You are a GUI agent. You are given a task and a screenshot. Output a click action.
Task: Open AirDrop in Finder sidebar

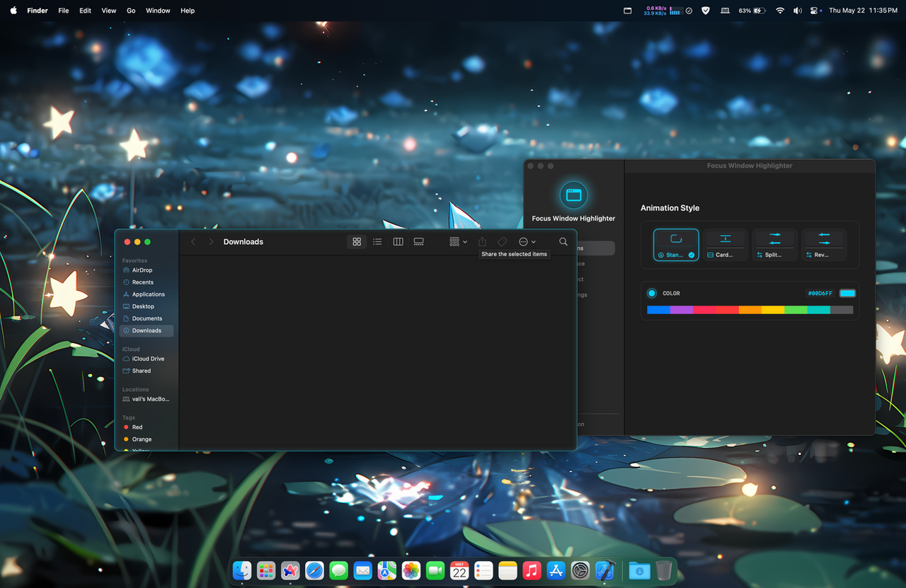[x=147, y=270]
